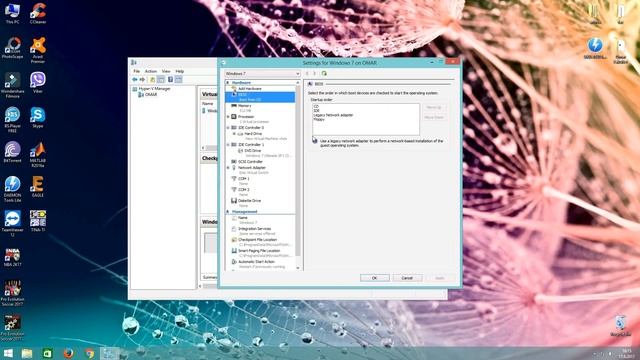The height and width of the screenshot is (360, 640).
Task: Collapse the Hardware section header
Action: [228, 83]
